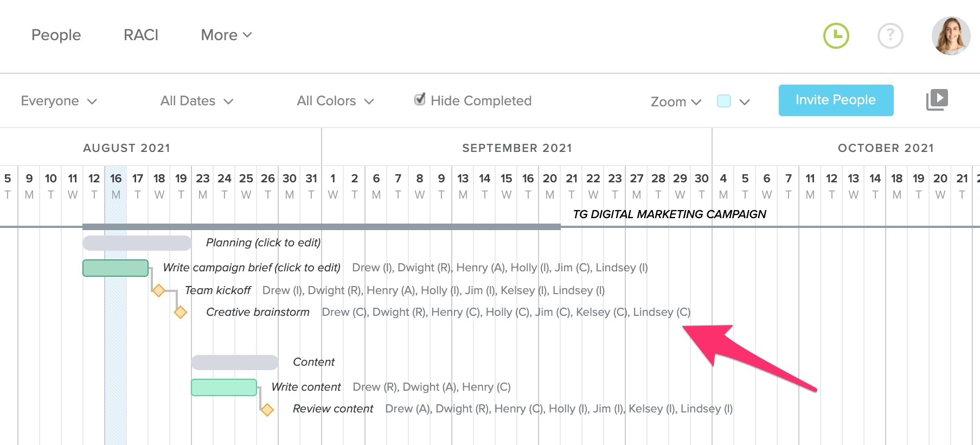Open the More menu
The height and width of the screenshot is (445, 980).
[226, 35]
